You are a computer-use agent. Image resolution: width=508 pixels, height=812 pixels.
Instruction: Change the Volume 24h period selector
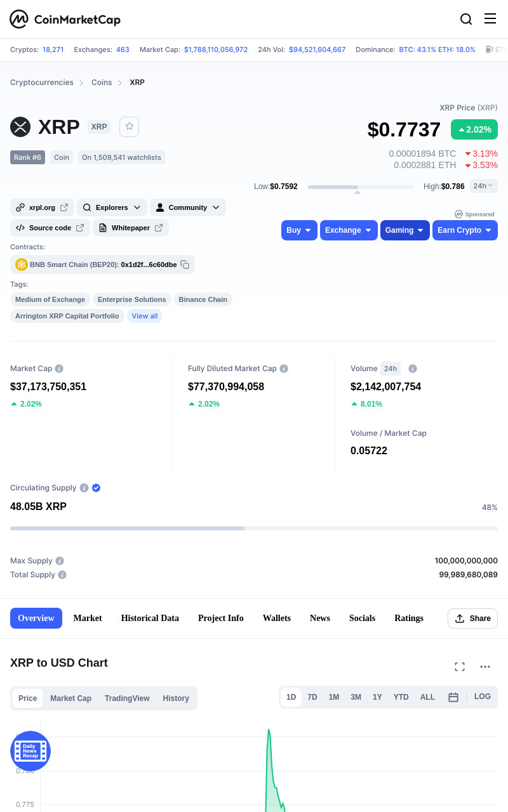pos(391,369)
